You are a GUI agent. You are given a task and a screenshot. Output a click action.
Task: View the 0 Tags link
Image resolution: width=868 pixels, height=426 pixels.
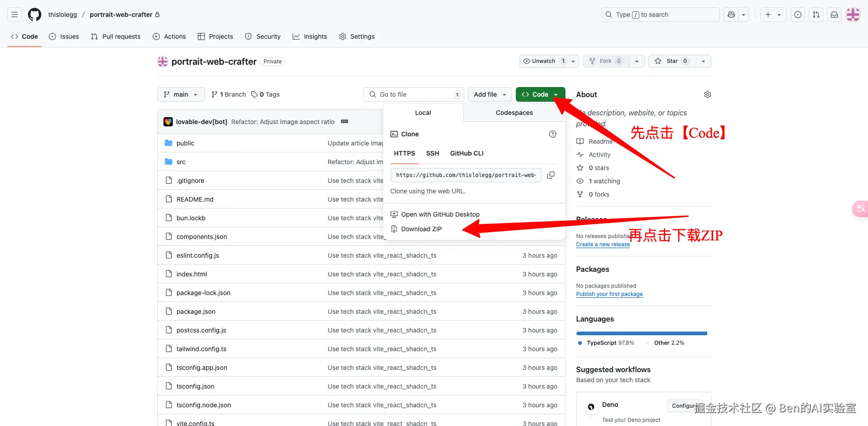pyautogui.click(x=266, y=94)
